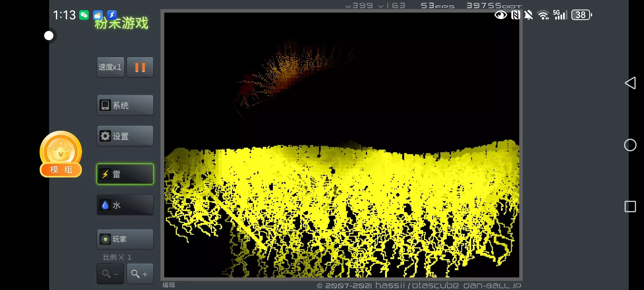Tap the eye comfort status icon
Image resolution: width=644 pixels, height=290 pixels.
(x=500, y=15)
